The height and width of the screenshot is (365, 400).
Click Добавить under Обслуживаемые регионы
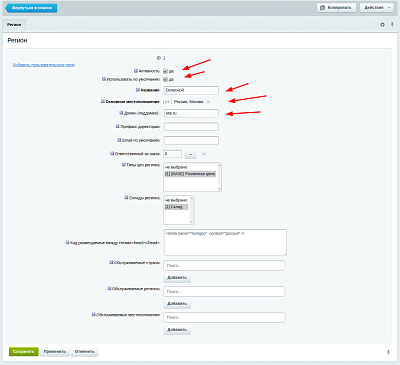point(177,303)
